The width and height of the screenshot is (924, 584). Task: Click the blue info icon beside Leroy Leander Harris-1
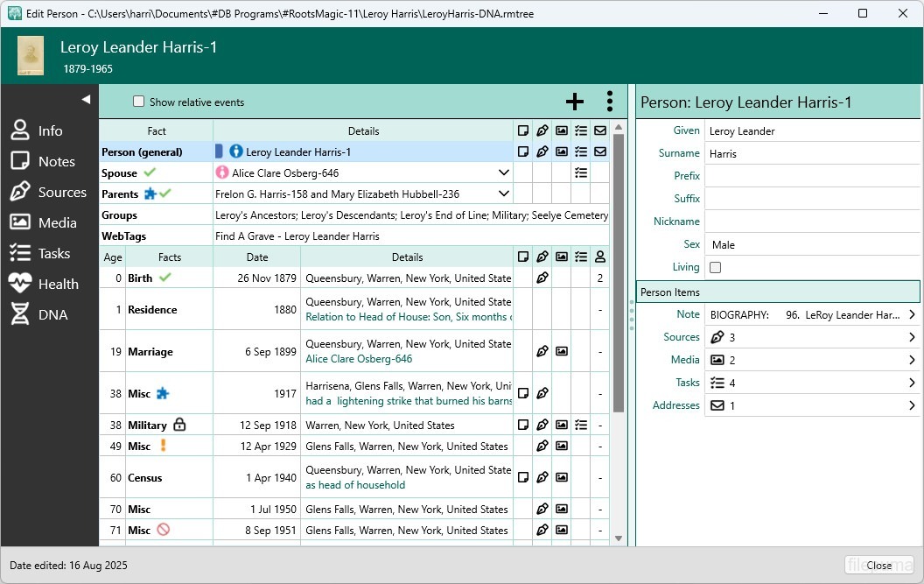tap(235, 151)
